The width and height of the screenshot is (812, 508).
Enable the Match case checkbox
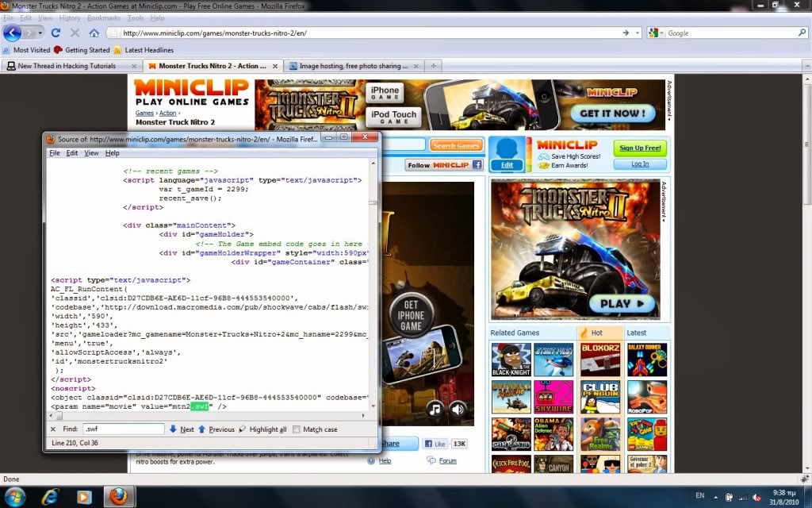[297, 429]
